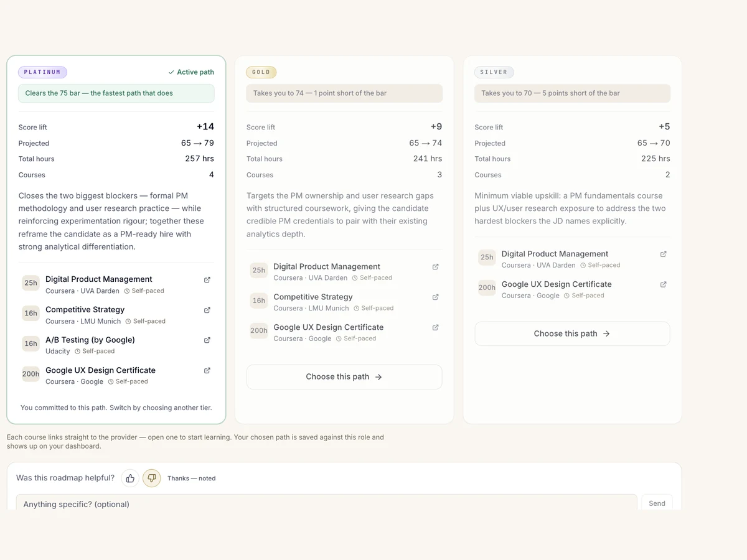Click the '65 → 74' projected value
747x560 pixels.
click(x=426, y=143)
